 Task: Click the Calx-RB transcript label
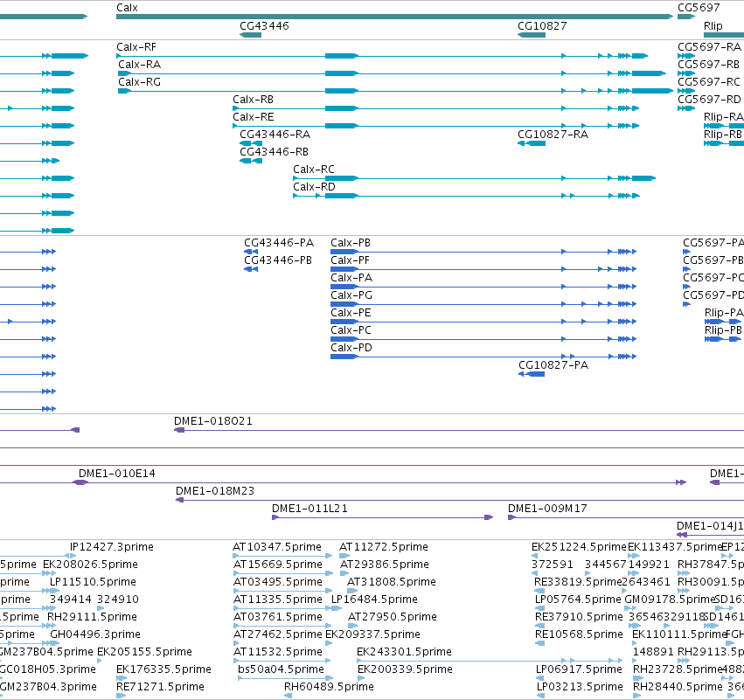click(x=253, y=100)
